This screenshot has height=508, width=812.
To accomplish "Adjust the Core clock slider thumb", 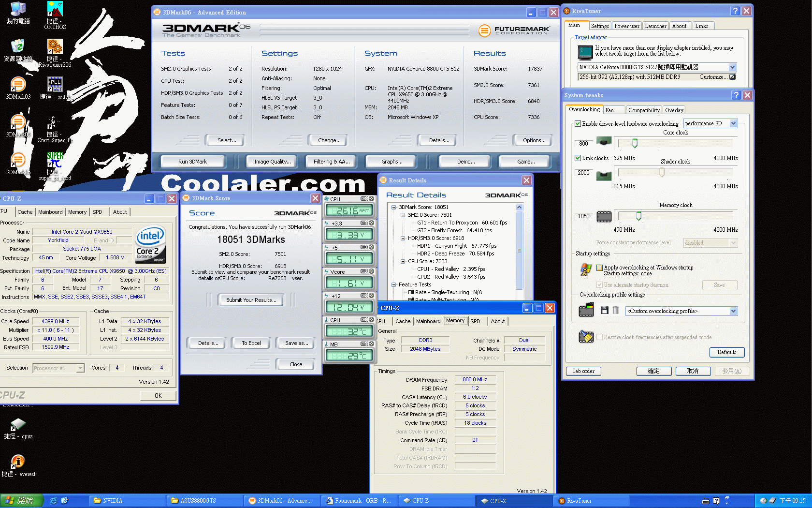I will pyautogui.click(x=635, y=144).
